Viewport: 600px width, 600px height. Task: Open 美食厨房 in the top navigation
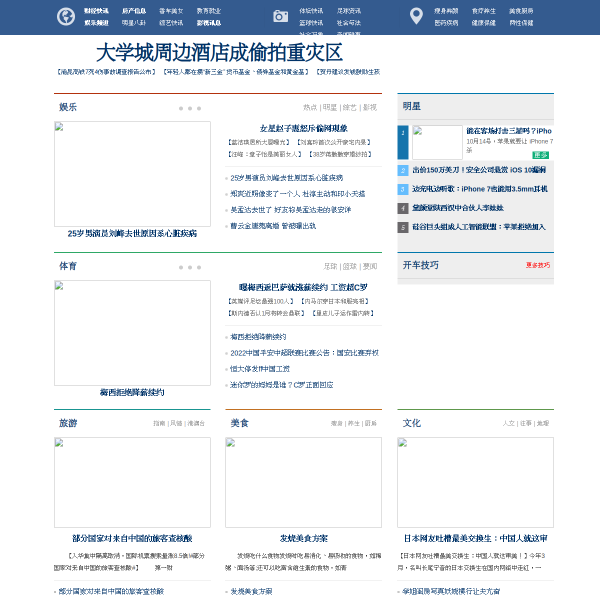(521, 11)
